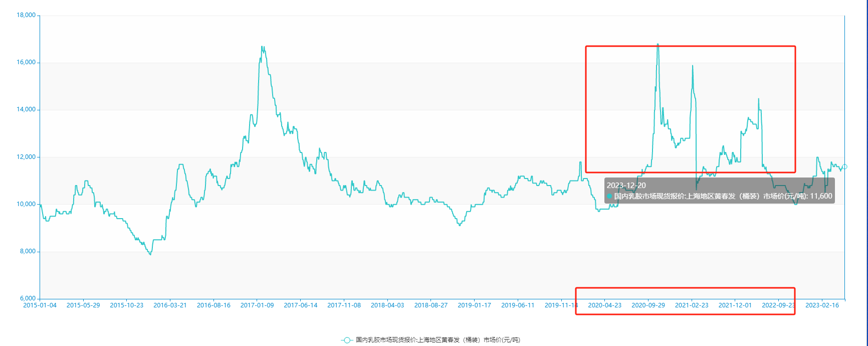The width and height of the screenshot is (868, 346).
Task: Click the y-axis label 14,000
Action: pyautogui.click(x=26, y=109)
